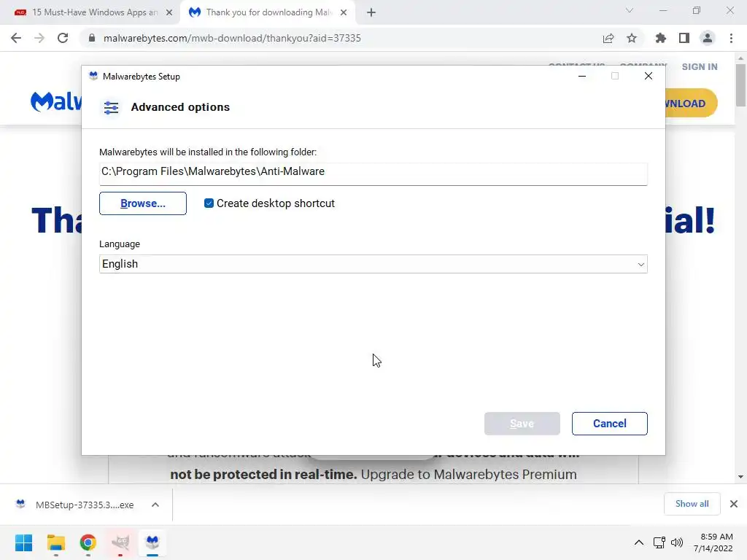This screenshot has width=747, height=560.
Task: Open Chrome three-dot menu
Action: pyautogui.click(x=731, y=38)
